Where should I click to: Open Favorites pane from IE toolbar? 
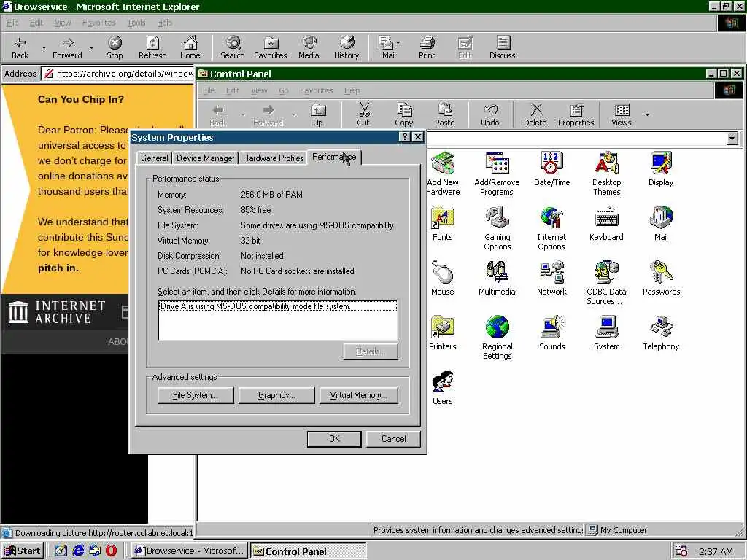click(271, 47)
